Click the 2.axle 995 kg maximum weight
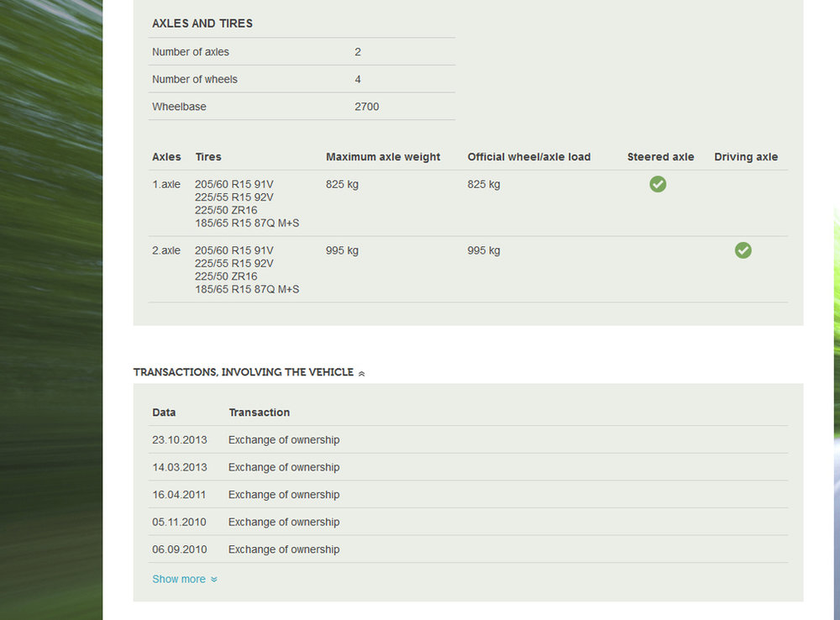Screen dimensions: 840x620 pos(342,250)
